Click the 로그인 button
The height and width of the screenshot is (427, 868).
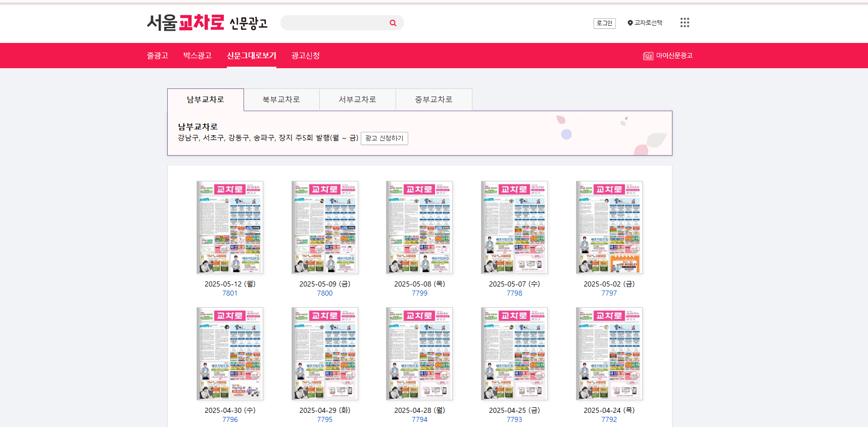[x=604, y=23]
